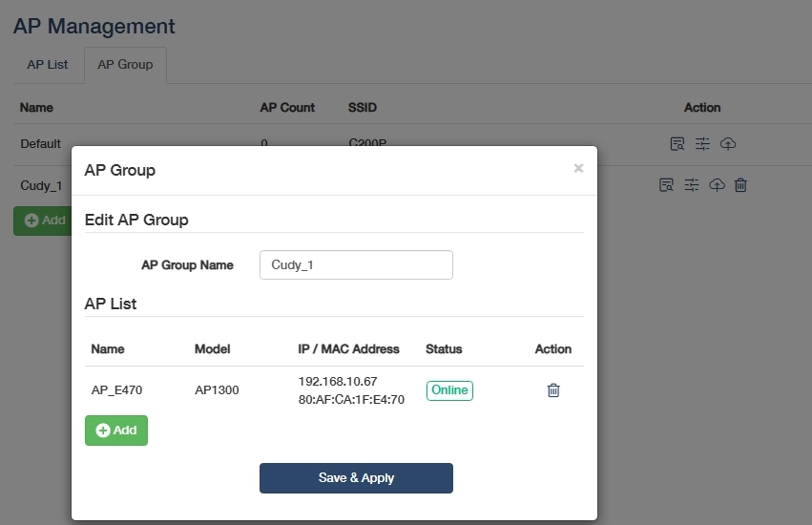
Task: Click the Model column header
Action: point(213,349)
